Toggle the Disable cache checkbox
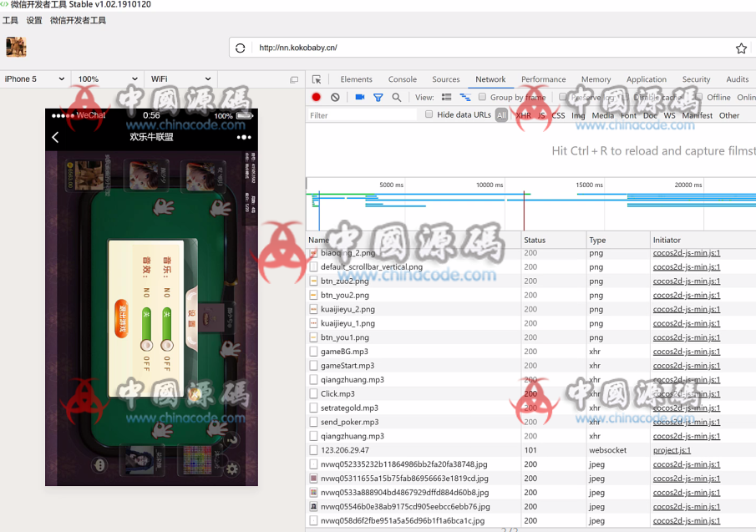The image size is (756, 532). coord(625,97)
